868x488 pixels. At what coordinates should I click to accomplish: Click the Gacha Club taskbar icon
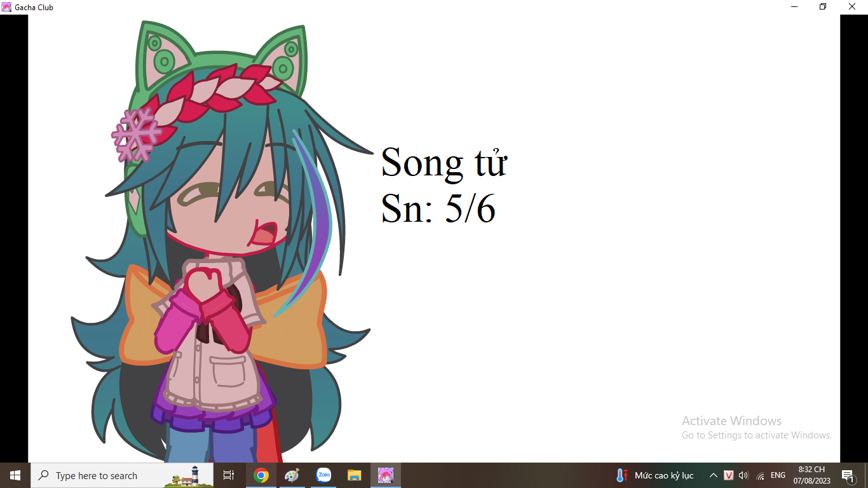(386, 475)
